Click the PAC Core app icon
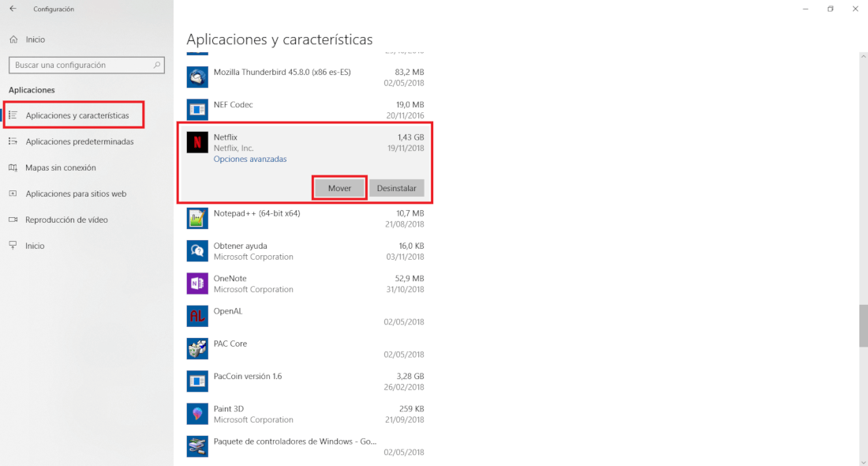The image size is (868, 466). (197, 349)
